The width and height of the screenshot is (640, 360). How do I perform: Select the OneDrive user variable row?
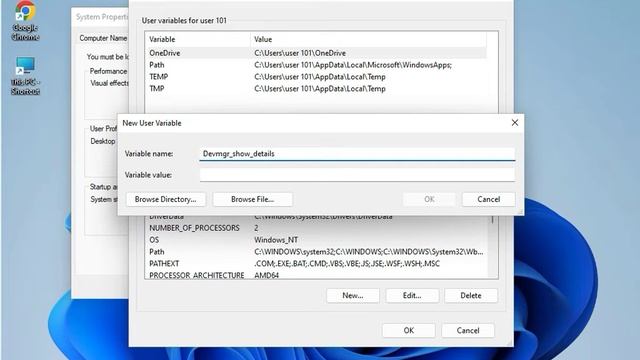tap(316, 53)
